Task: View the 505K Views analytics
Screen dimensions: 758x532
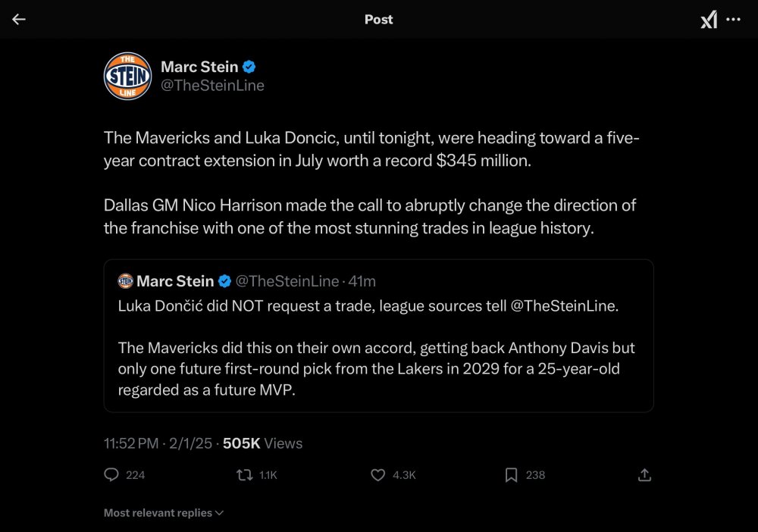Action: (x=262, y=443)
